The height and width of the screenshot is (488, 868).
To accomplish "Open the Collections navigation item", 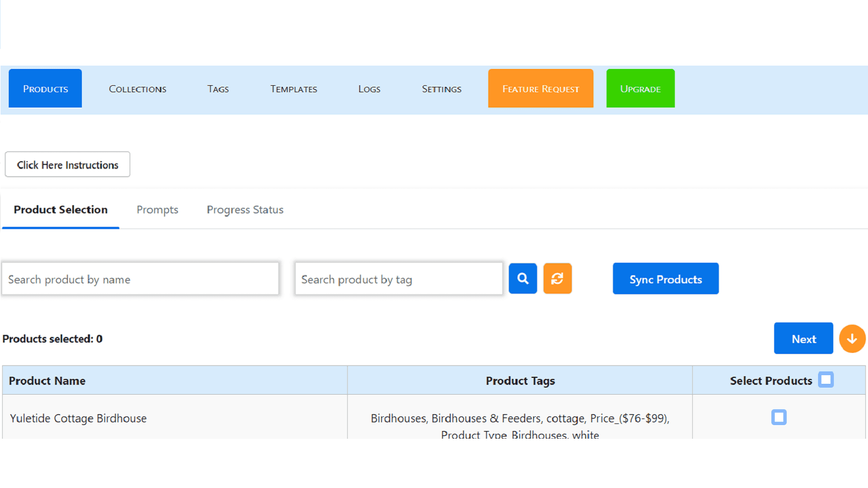I will pos(137,88).
